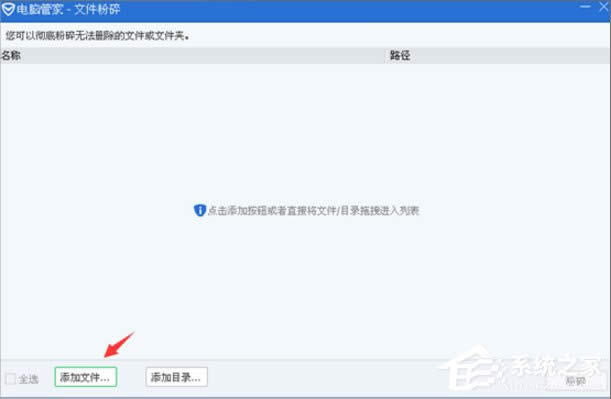The height and width of the screenshot is (399, 611).
Task: Click the 全选 label text
Action: [28, 379]
